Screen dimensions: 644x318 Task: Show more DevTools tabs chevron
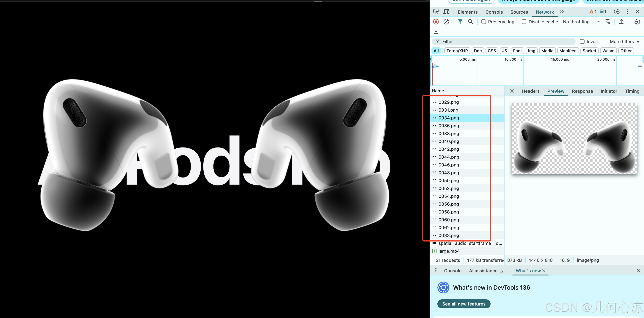click(562, 12)
